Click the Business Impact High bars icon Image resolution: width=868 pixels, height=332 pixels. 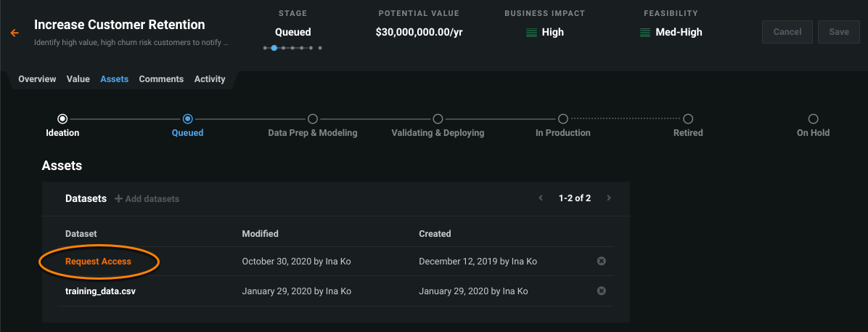(532, 32)
